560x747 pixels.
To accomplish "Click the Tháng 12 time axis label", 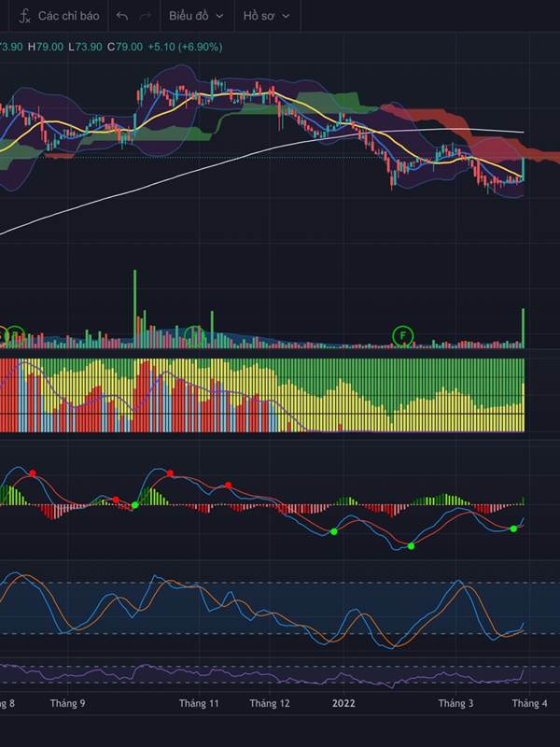I will [x=270, y=703].
